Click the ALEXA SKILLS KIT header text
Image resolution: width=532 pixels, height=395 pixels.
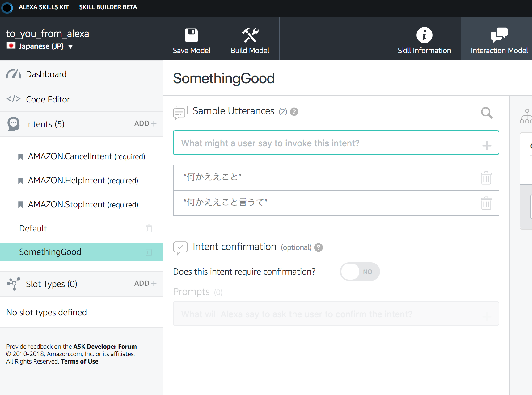44,7
